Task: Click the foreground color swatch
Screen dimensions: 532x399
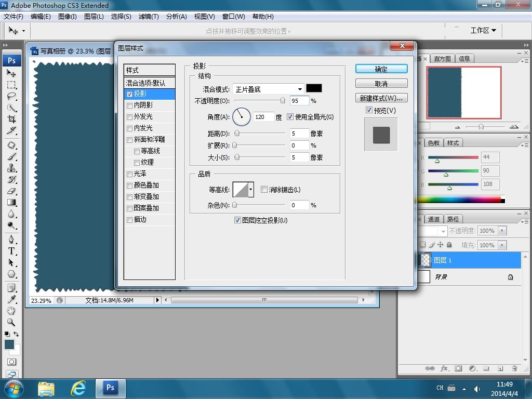Action: tap(9, 345)
